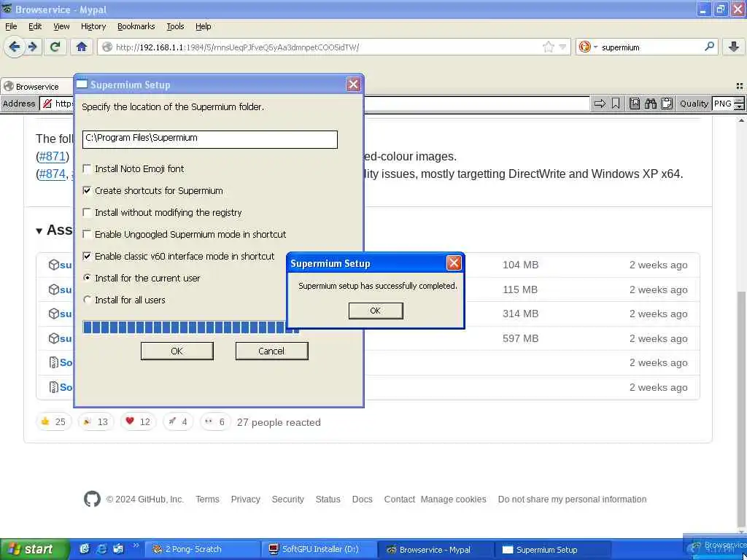Open first Quick Launch icon

tap(85, 549)
